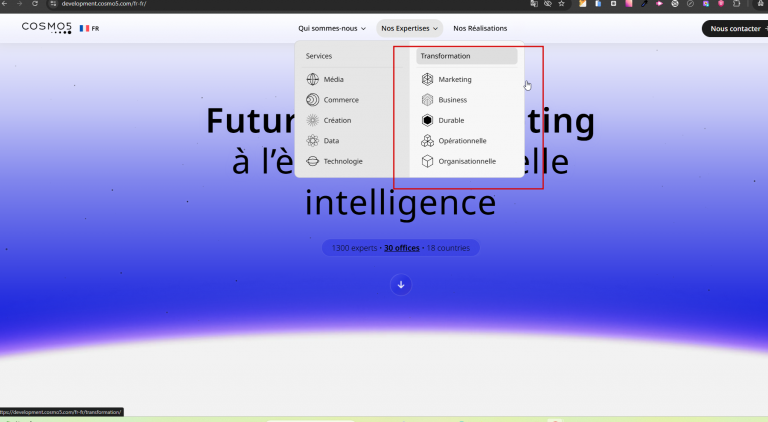
Task: Click the Opérationnelle stacked cubes icon
Action: (x=428, y=141)
